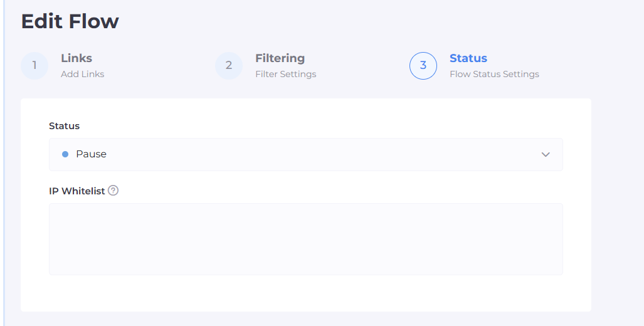Click the IP Whitelist field label
The height and width of the screenshot is (326, 644).
pos(77,191)
